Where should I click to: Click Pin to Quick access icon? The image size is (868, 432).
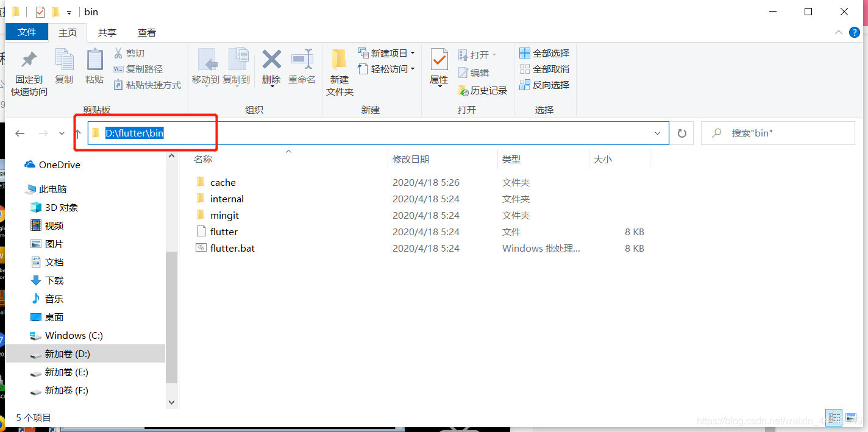coord(29,60)
